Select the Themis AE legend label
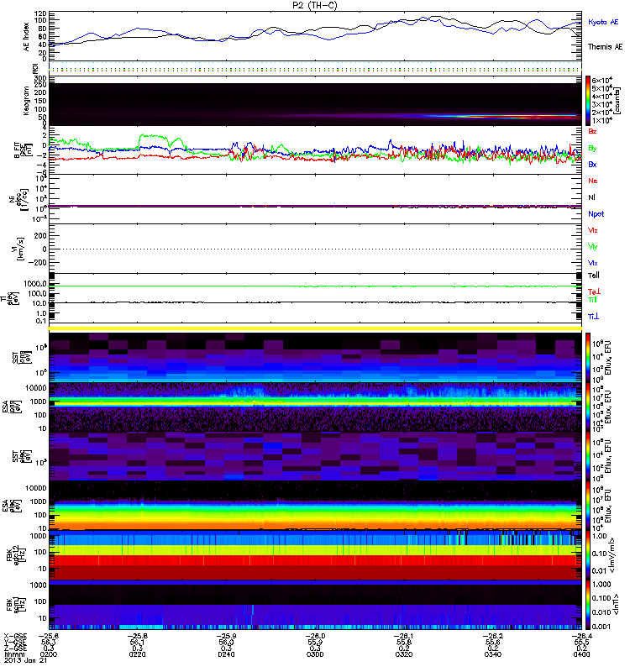This screenshot has width=630, height=672. click(x=605, y=47)
